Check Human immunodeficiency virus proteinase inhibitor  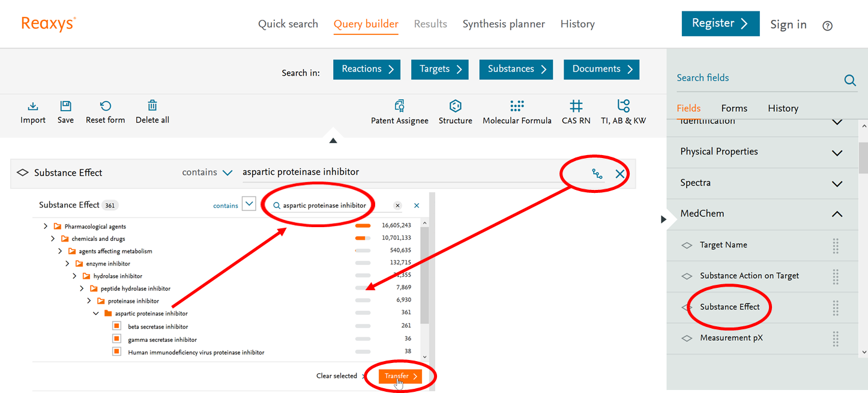click(x=117, y=352)
